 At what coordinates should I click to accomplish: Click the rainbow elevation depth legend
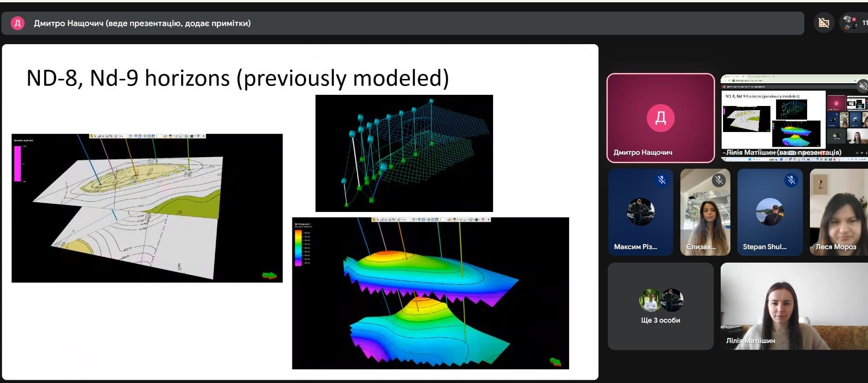pyautogui.click(x=297, y=247)
